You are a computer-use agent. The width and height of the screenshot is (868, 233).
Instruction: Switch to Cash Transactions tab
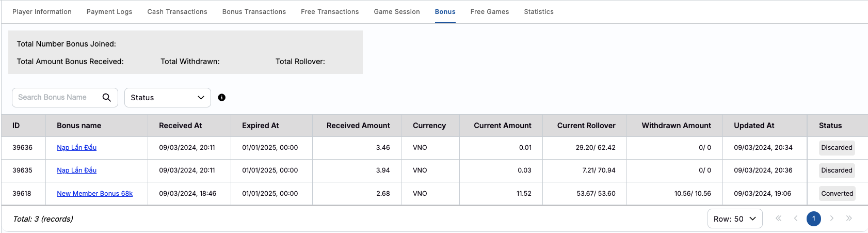pyautogui.click(x=177, y=12)
